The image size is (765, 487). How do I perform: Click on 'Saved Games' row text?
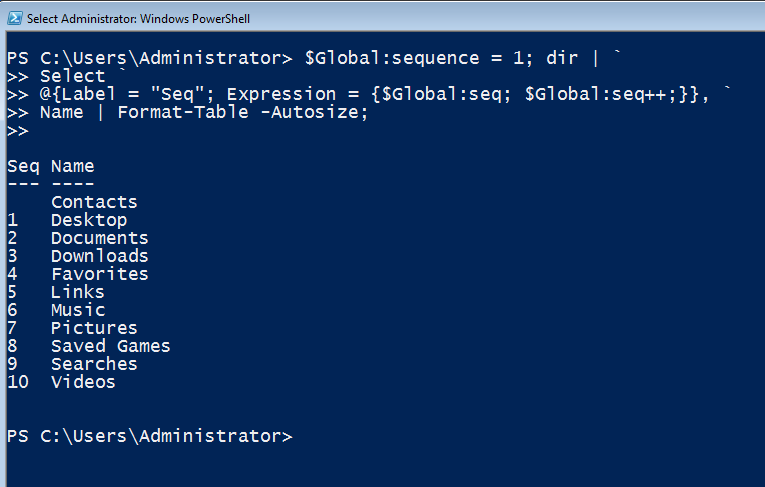tap(111, 346)
